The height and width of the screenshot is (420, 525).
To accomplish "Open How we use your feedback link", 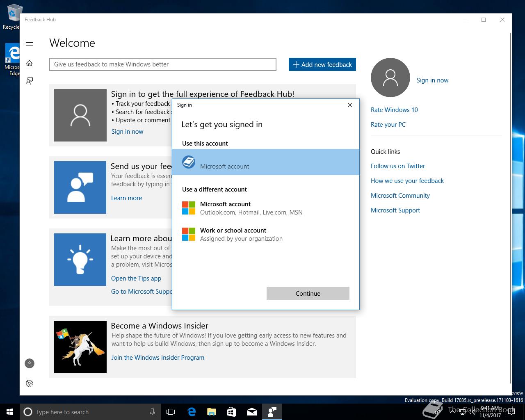I will click(x=407, y=181).
